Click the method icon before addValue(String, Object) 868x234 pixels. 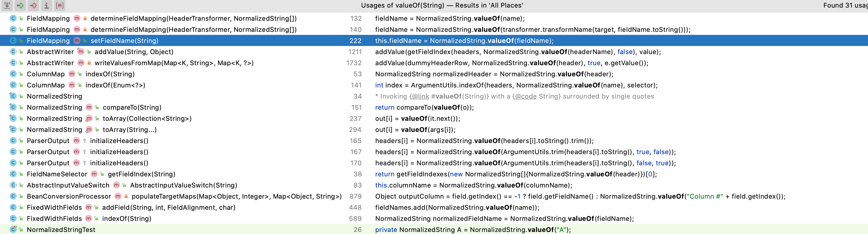click(x=81, y=52)
